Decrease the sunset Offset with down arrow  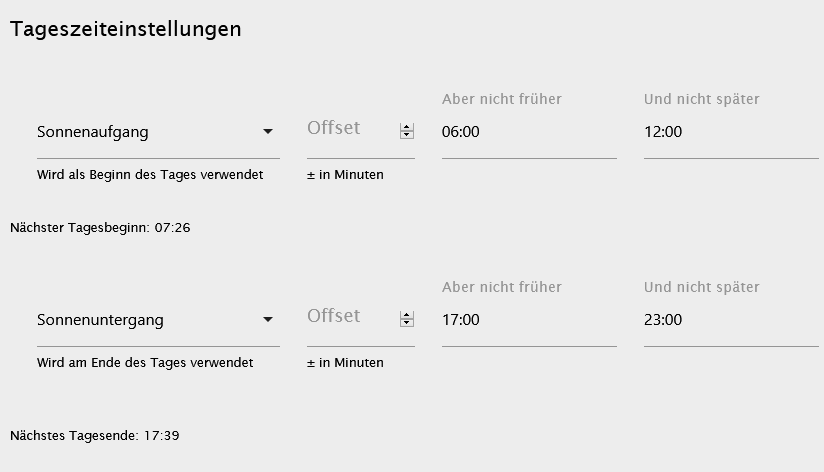tap(407, 323)
